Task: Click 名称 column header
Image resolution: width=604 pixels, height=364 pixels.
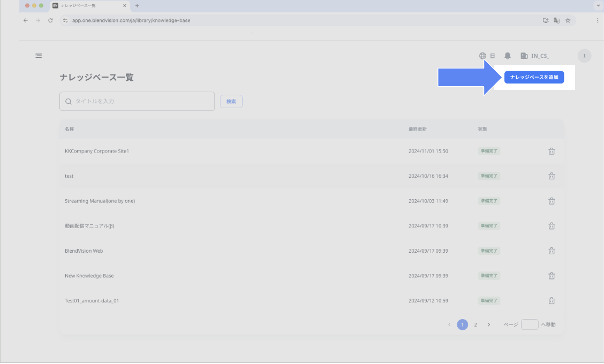Action: coord(69,129)
